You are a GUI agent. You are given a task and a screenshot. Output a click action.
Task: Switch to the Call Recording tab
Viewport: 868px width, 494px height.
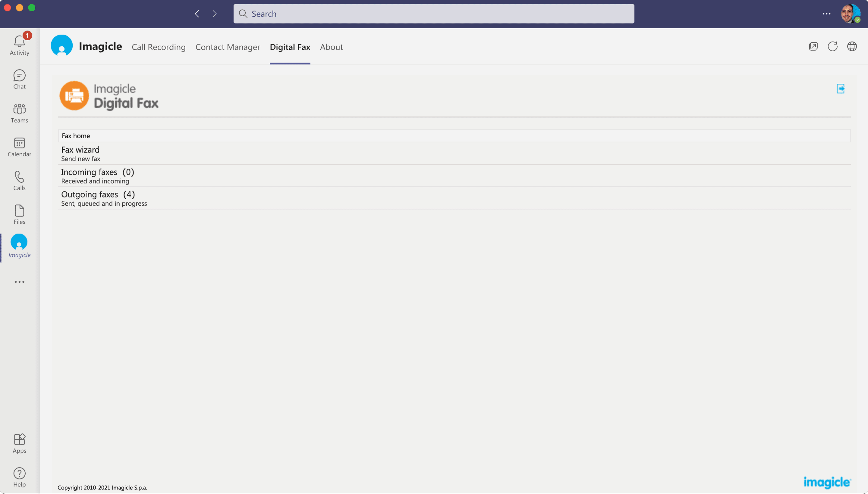point(159,47)
